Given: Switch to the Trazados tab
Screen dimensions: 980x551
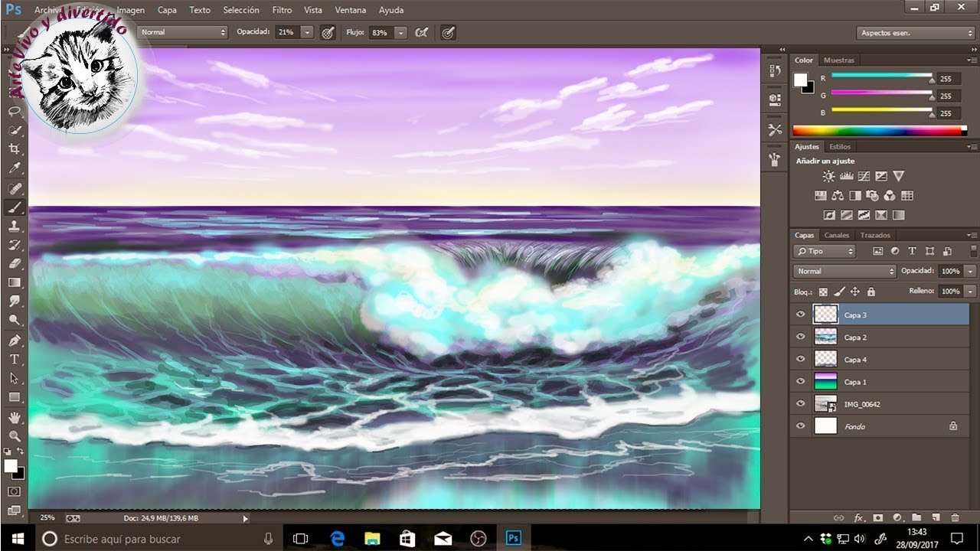Looking at the screenshot, I should click(x=875, y=235).
